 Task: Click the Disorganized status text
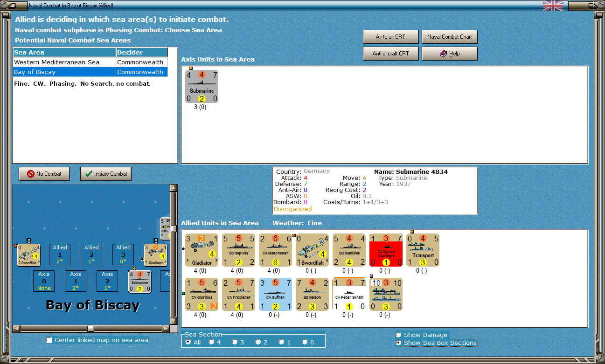[292, 209]
